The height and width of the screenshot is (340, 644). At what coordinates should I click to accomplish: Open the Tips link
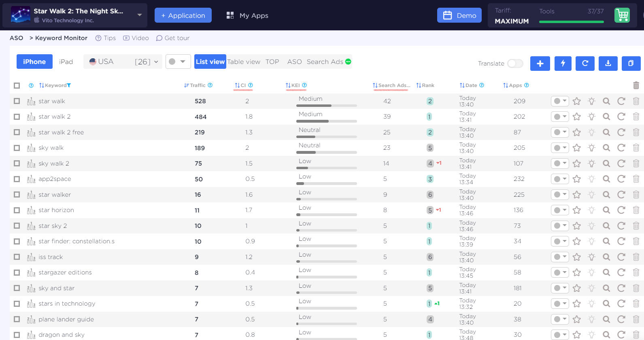106,38
